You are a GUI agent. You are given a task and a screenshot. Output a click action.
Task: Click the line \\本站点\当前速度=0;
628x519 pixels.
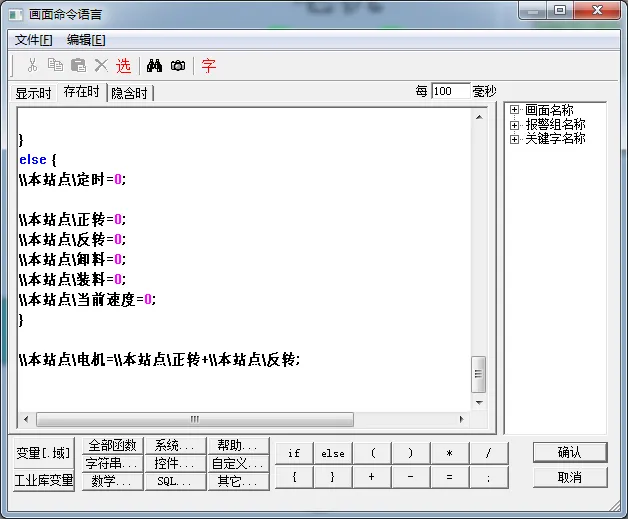88,299
